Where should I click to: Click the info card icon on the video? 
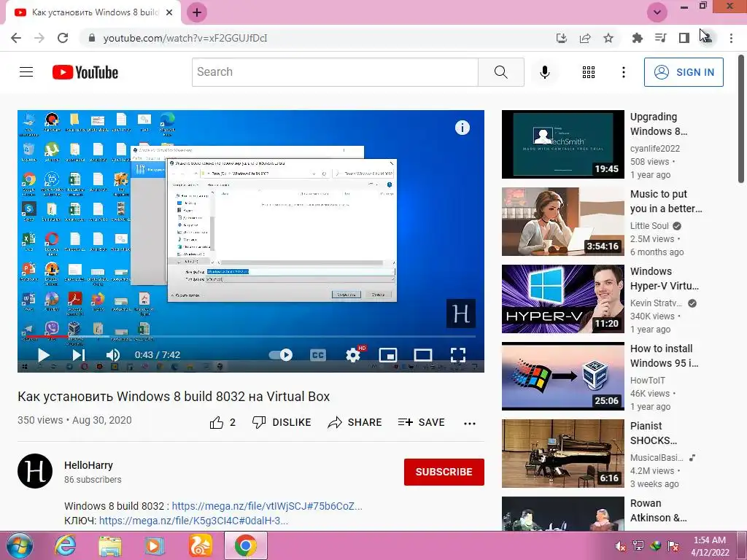(x=462, y=128)
